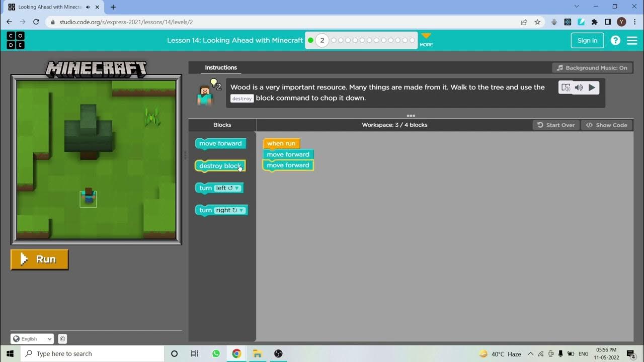Open File Explorer from the taskbar

(257, 353)
